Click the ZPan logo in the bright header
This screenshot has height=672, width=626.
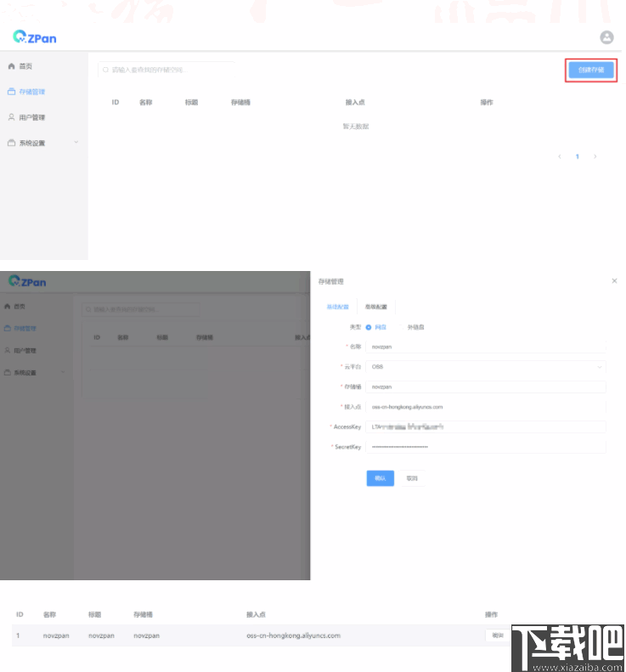[x=35, y=37]
